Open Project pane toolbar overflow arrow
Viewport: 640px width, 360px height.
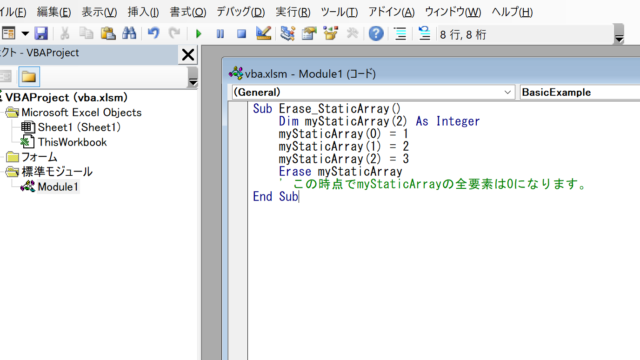tap(193, 78)
